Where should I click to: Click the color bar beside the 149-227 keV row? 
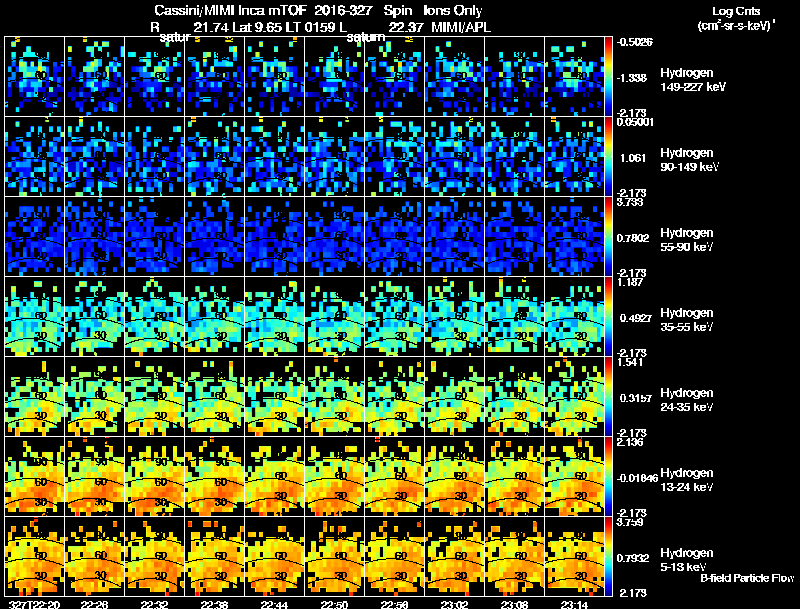coord(608,77)
